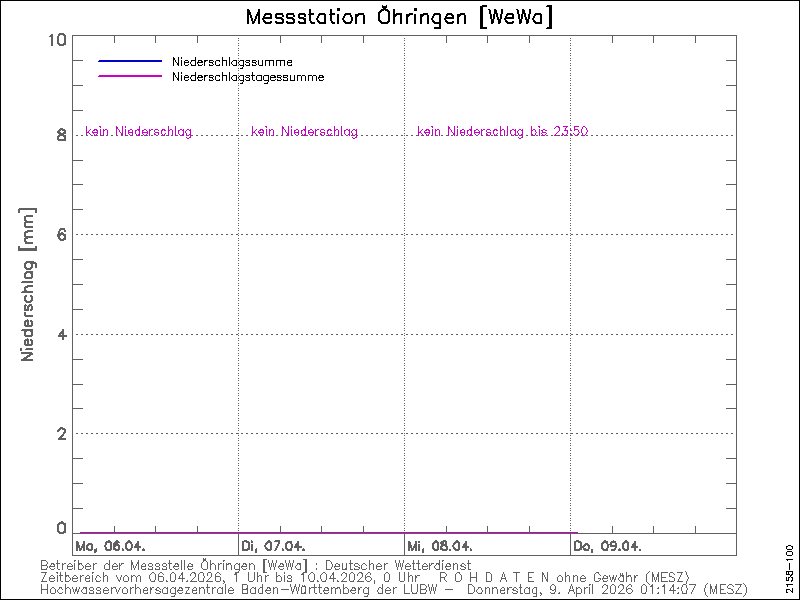
Task: Click the y-axis value 2
Action: tap(60, 433)
